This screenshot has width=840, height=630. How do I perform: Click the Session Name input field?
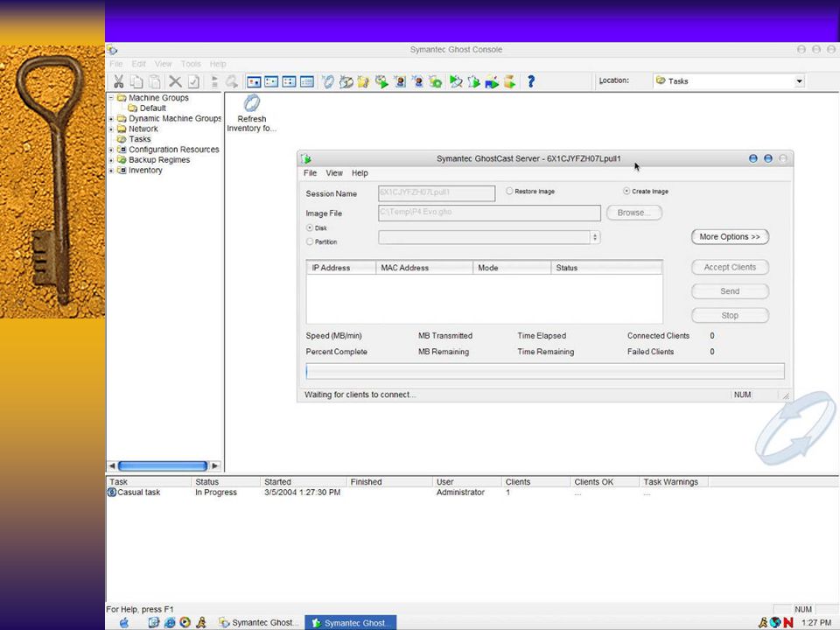click(x=437, y=193)
